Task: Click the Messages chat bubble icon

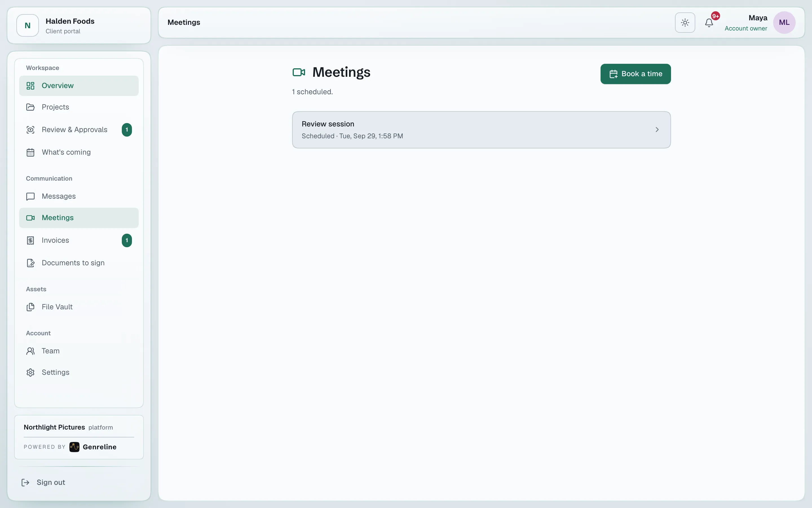Action: tap(30, 196)
